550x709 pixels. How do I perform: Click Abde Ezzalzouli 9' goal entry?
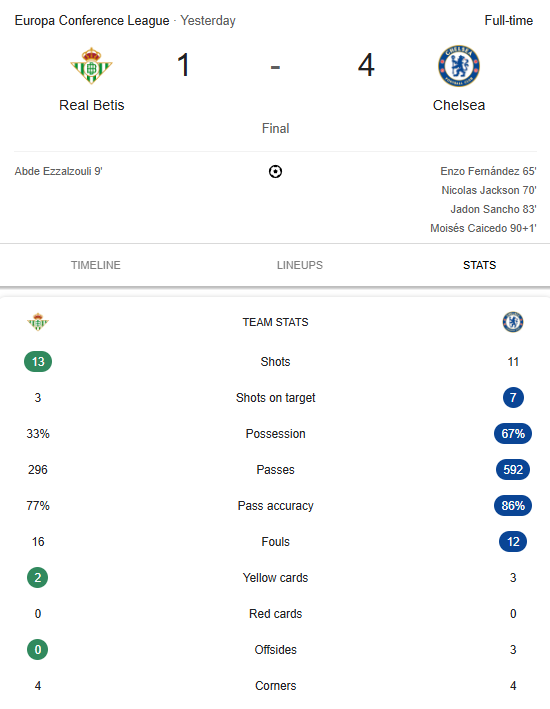tap(58, 171)
